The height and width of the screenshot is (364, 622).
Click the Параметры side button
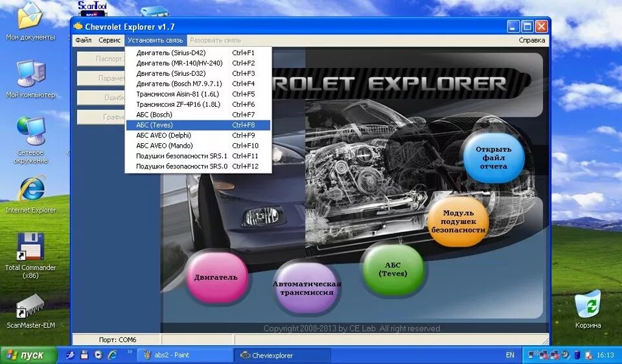(101, 78)
